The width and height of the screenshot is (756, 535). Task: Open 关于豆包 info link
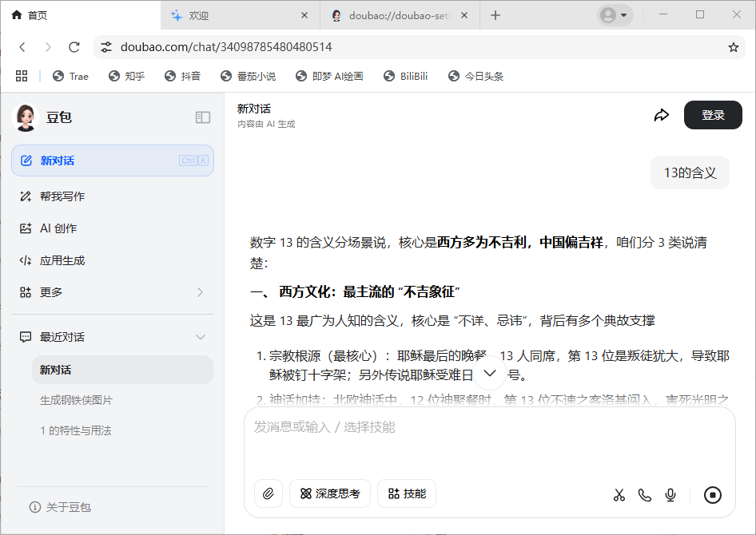(60, 507)
